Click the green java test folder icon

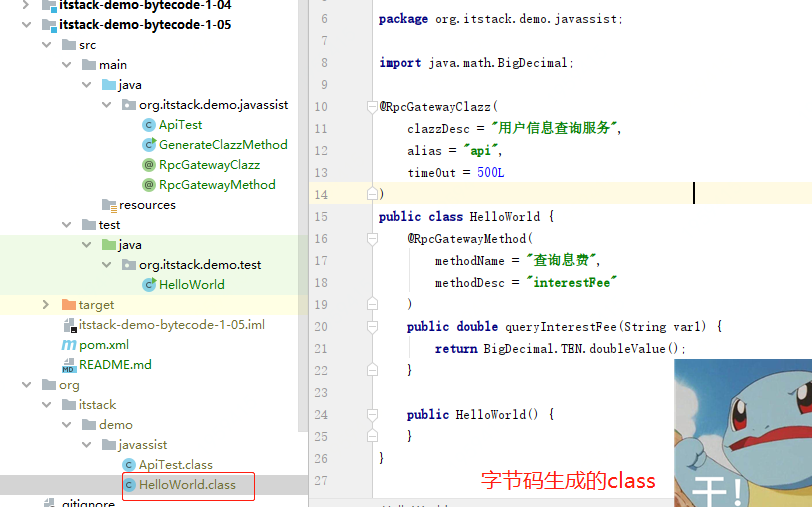(109, 244)
